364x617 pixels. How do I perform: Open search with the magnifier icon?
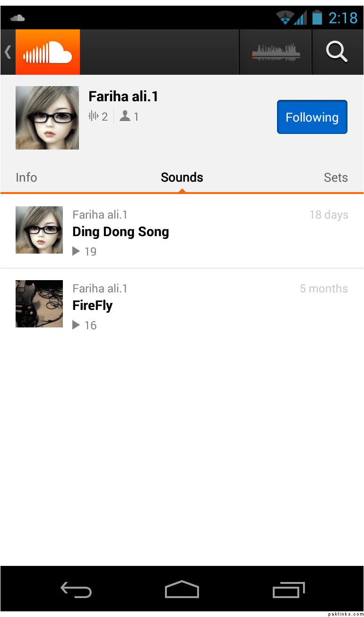pos(337,52)
